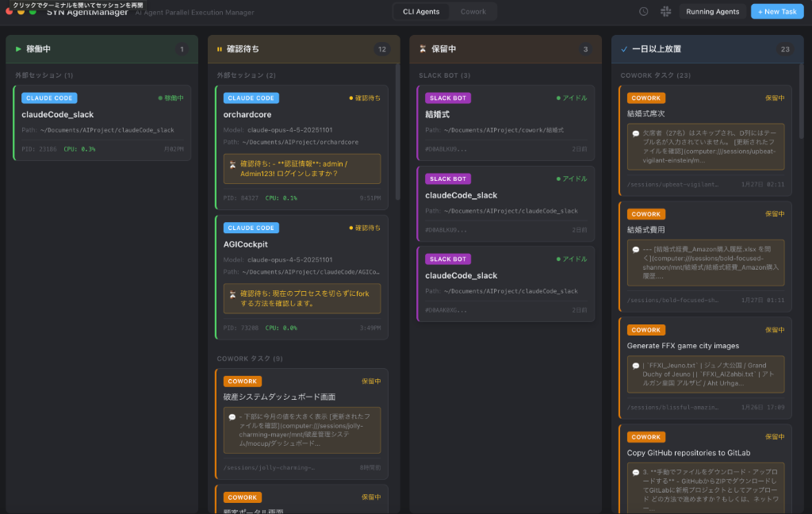Viewport: 812px width, 514px height.
Task: Select the CLI Agents tab
Action: 421,11
